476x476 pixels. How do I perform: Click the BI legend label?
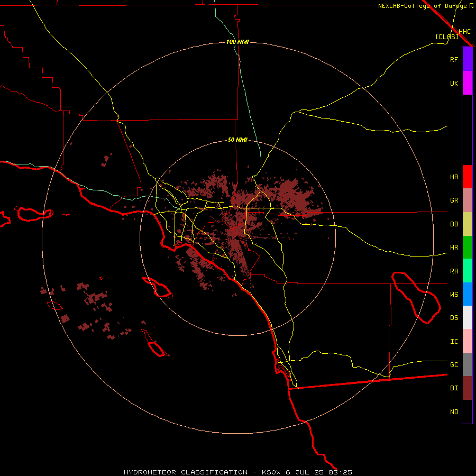[x=454, y=388]
